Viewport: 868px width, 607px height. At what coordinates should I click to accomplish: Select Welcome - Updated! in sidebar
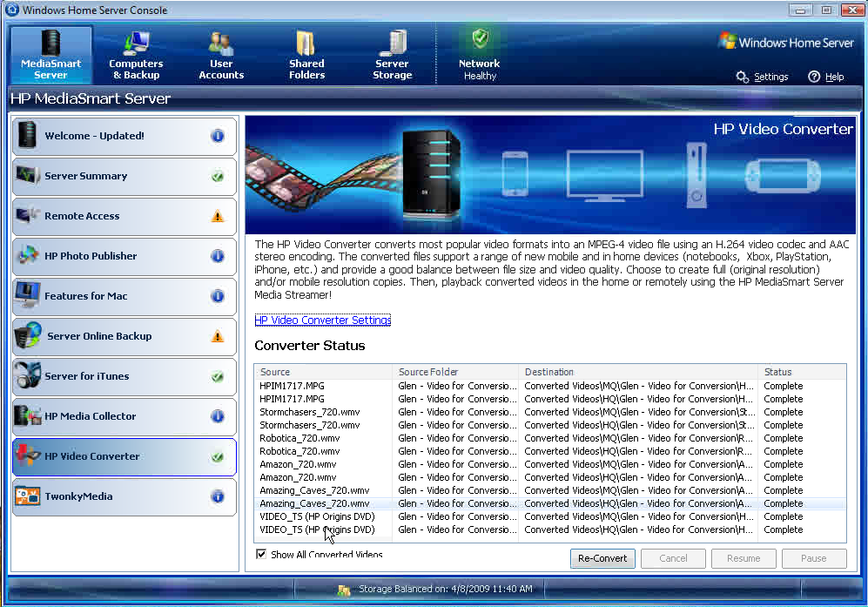(x=124, y=136)
